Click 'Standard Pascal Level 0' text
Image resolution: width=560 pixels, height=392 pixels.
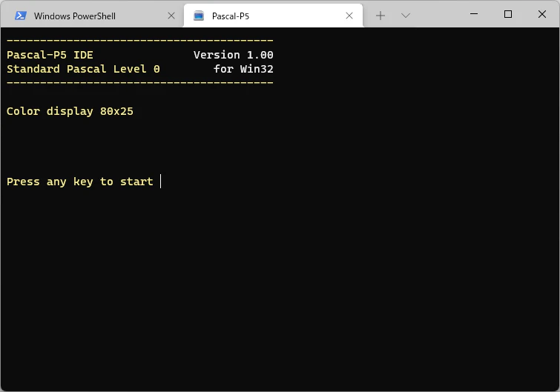point(83,69)
